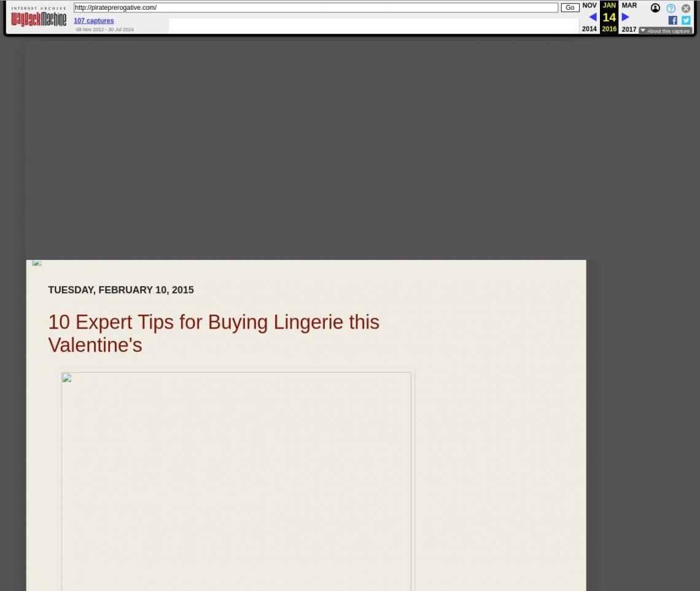The image size is (700, 591).
Task: Open the user account icon
Action: pos(655,8)
